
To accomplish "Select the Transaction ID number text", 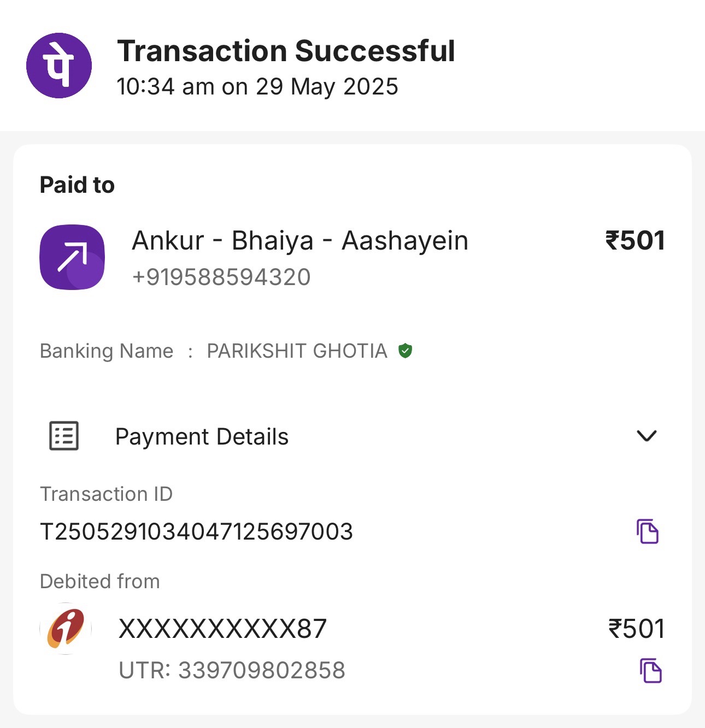I will pyautogui.click(x=197, y=531).
